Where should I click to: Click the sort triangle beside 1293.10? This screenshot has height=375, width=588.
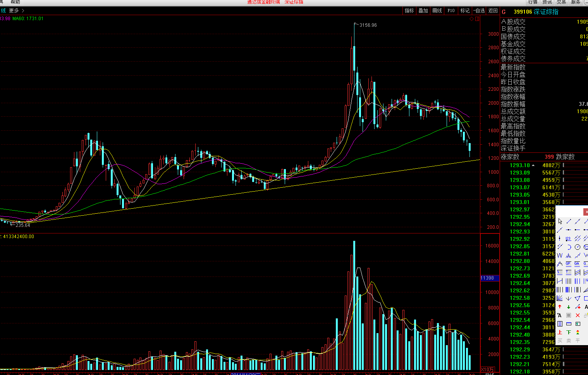(533, 165)
